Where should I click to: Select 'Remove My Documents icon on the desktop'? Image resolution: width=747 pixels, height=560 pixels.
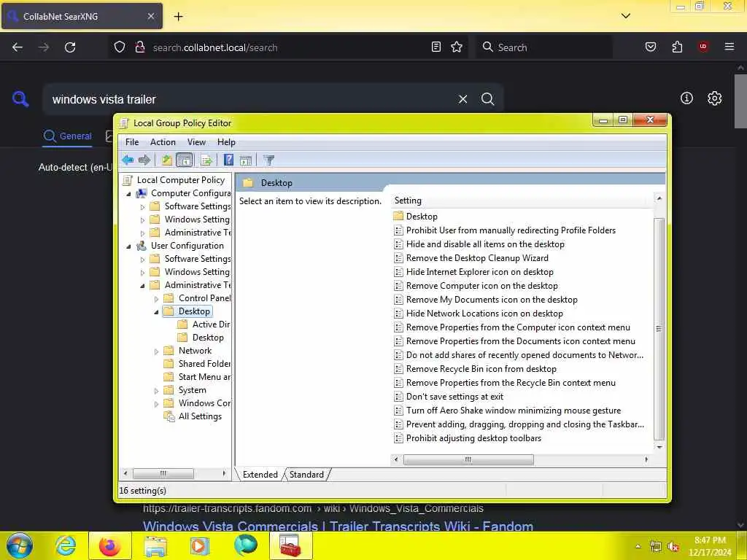pos(486,299)
